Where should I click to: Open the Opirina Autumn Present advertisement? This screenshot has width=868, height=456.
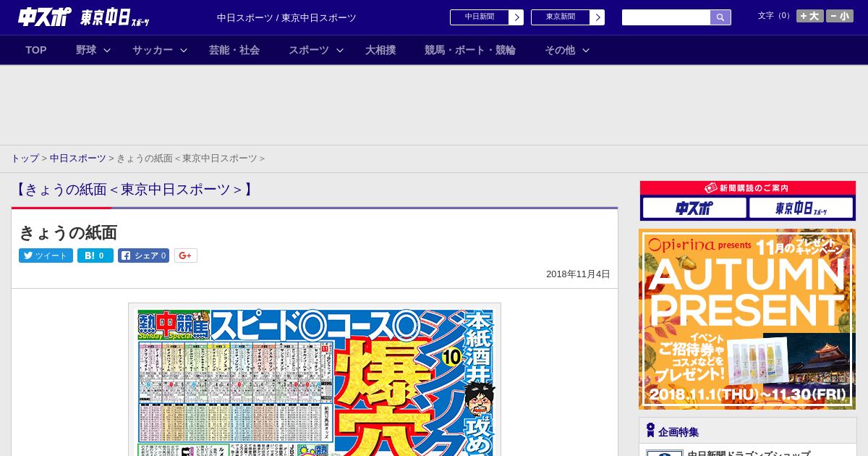[x=747, y=319]
